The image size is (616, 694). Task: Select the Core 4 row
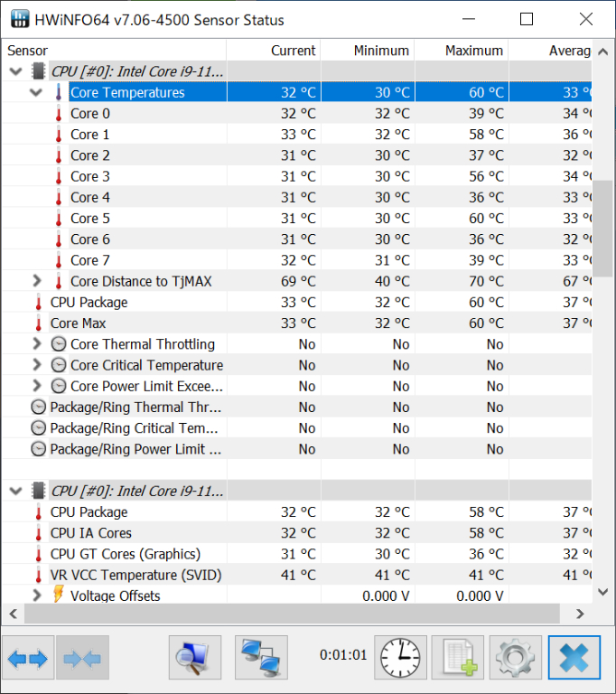(297, 197)
